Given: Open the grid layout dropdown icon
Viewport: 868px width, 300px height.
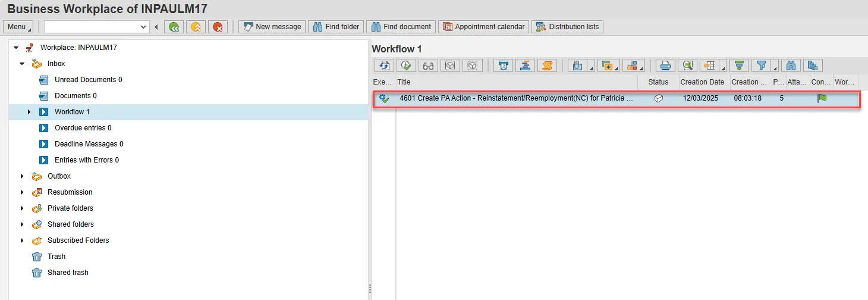Looking at the screenshot, I should (x=713, y=65).
